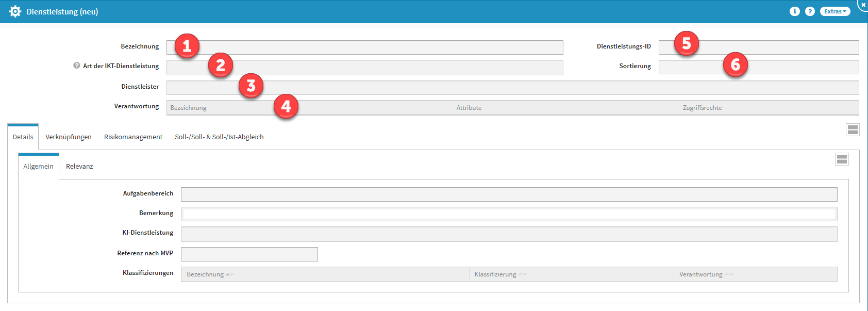Select the Relevanz sub-tab

tap(79, 166)
